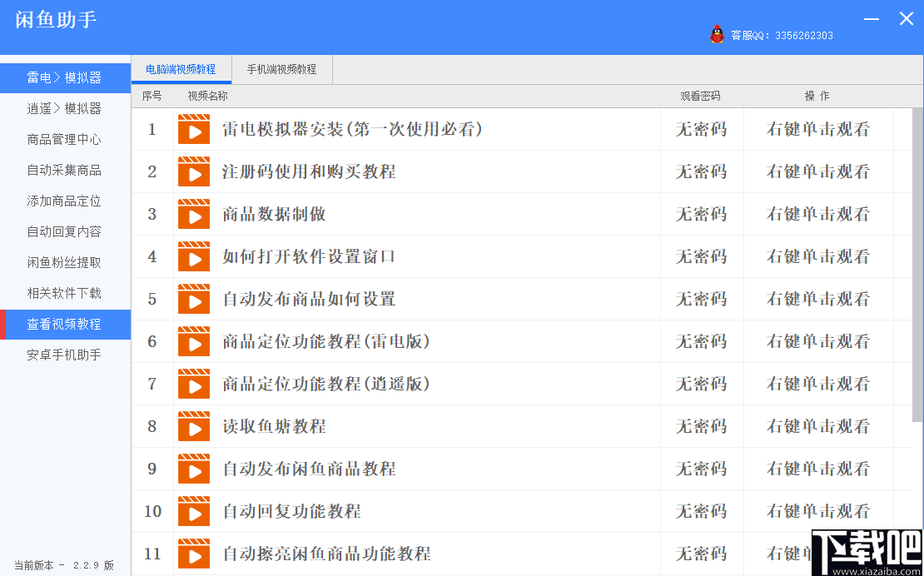Click 无密码 cell in row 1

(x=701, y=129)
